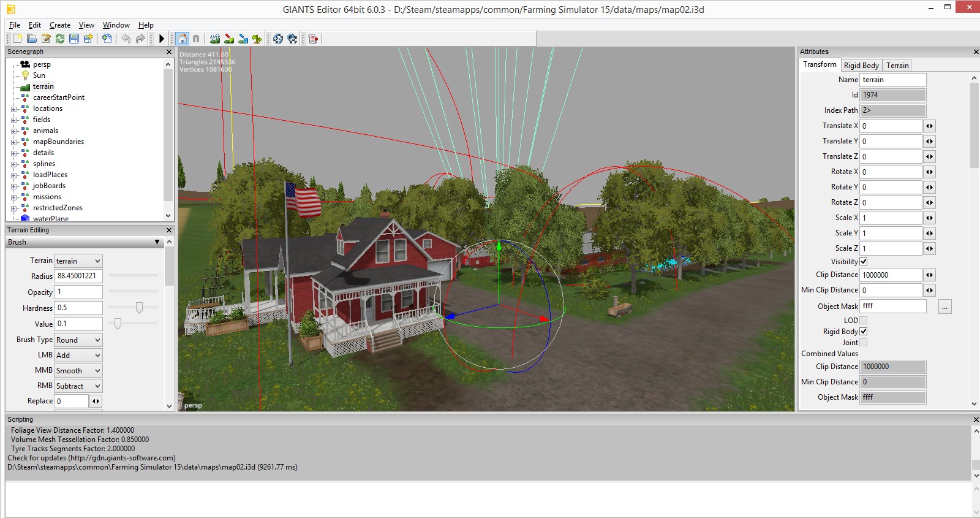
Task: Open the Terrain dropdown in Brush section
Action: pos(78,261)
